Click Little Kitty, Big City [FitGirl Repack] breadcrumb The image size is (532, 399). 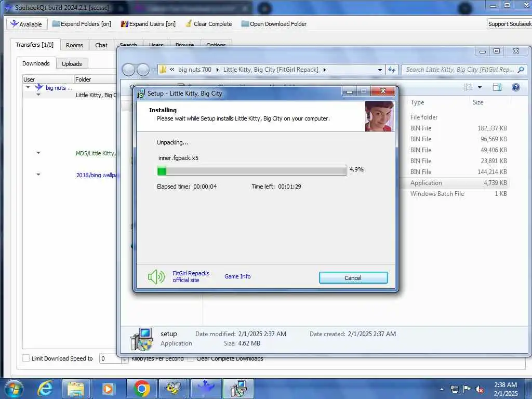(x=271, y=70)
